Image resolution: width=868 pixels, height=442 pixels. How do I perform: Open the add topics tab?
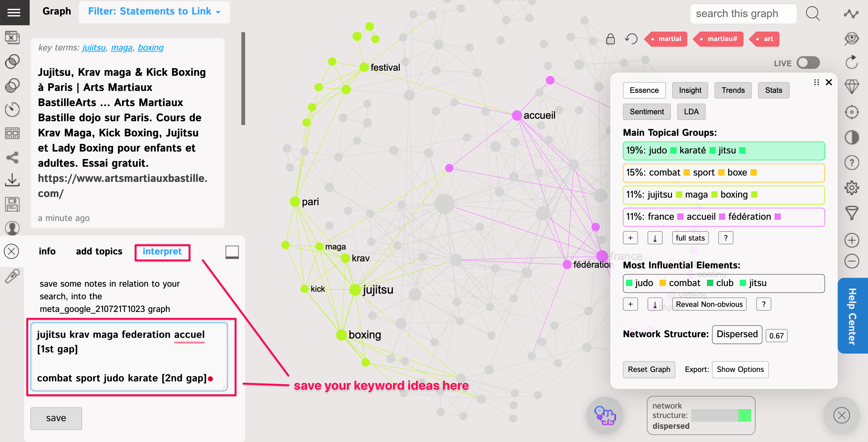(99, 251)
